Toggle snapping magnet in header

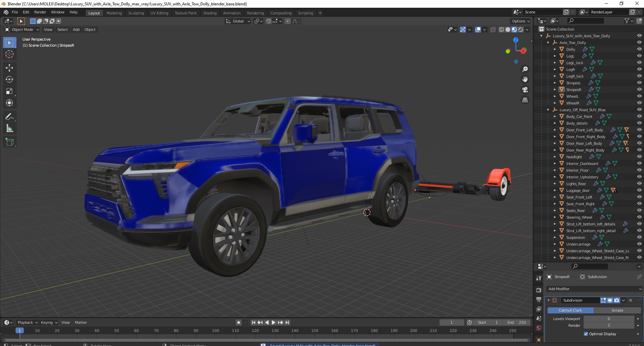pos(268,21)
